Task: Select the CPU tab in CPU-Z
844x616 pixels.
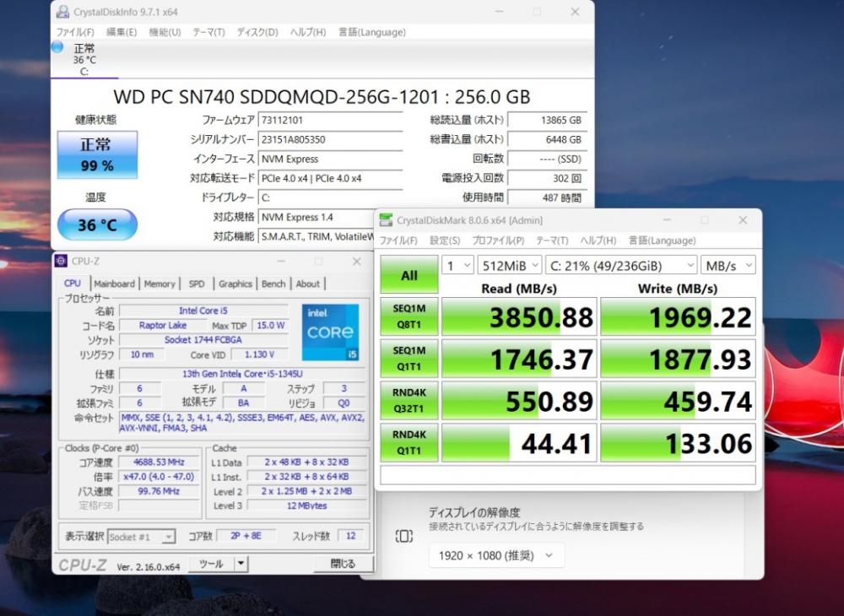Action: tap(72, 283)
